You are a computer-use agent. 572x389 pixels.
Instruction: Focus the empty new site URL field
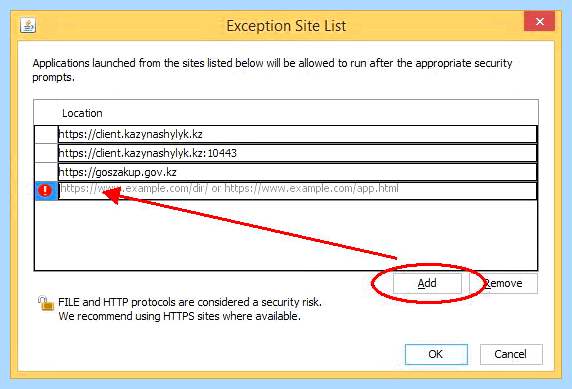[x=297, y=190]
